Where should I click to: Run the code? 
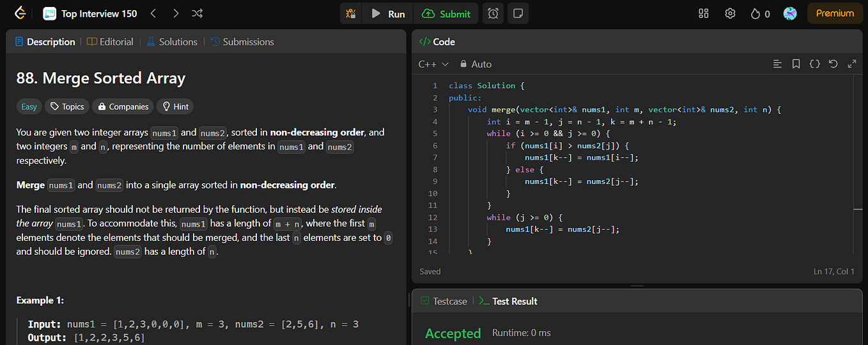(388, 13)
